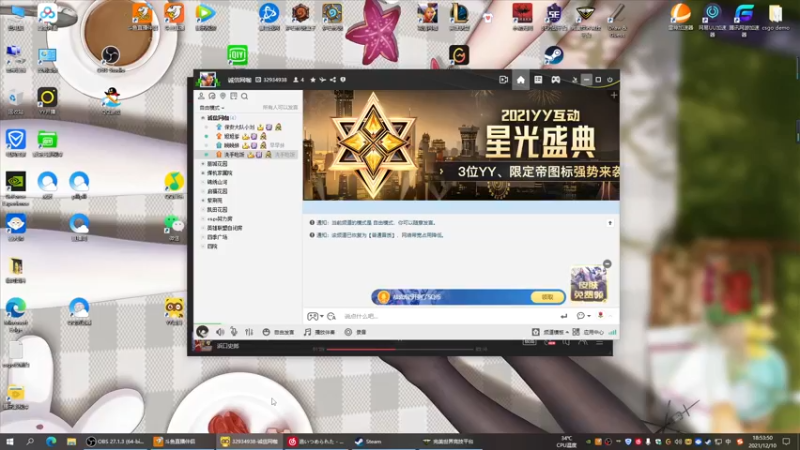Click the channel owner avatar in YY header
Screen dimensions: 800x450
[x=208, y=80]
